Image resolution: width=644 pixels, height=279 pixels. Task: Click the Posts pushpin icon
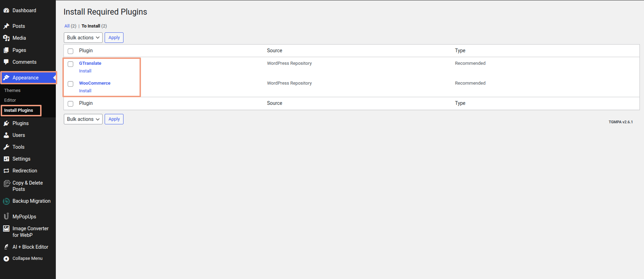pyautogui.click(x=6, y=26)
